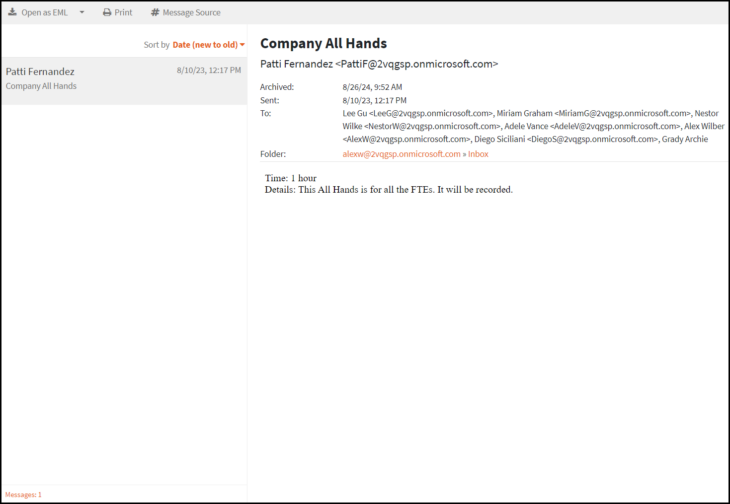This screenshot has width=730, height=504.
Task: View Message Source via its text label
Action: (192, 12)
